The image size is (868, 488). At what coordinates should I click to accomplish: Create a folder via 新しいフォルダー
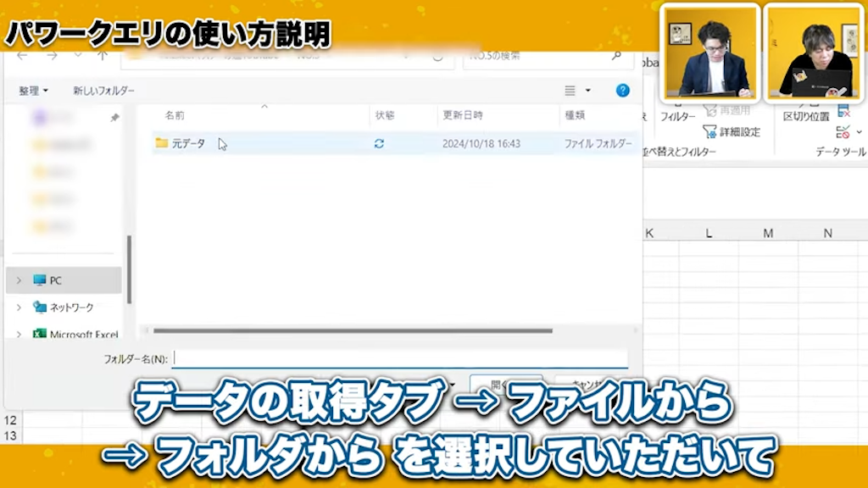point(103,90)
